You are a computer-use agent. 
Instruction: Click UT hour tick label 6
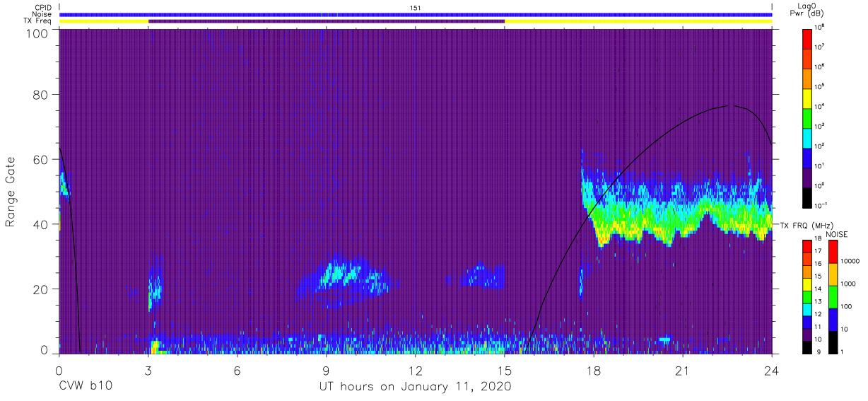click(237, 371)
